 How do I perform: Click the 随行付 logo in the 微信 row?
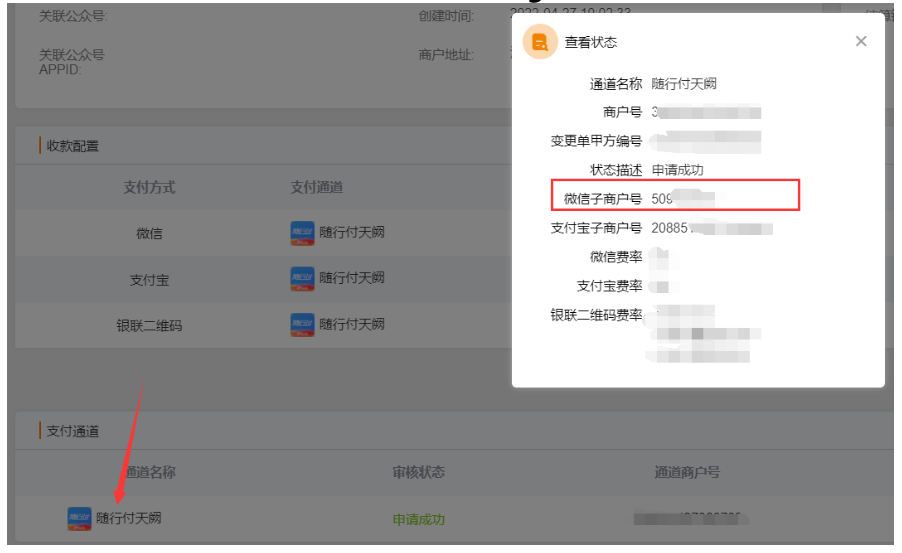click(302, 233)
